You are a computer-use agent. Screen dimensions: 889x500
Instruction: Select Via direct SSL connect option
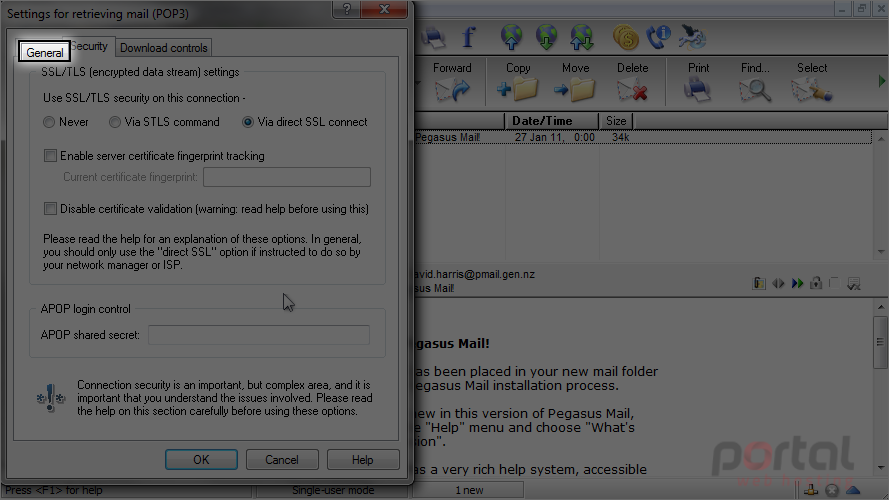click(x=247, y=122)
